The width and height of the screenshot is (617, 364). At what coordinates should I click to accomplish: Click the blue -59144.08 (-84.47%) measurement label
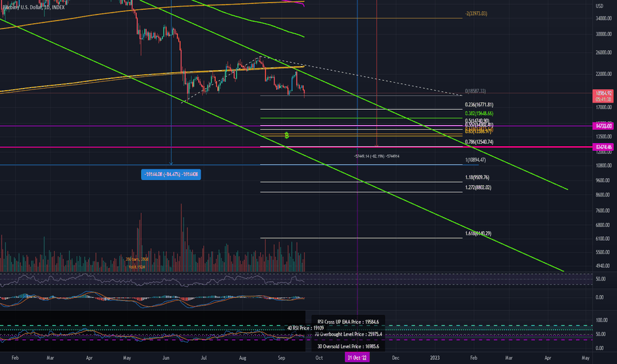tap(171, 174)
